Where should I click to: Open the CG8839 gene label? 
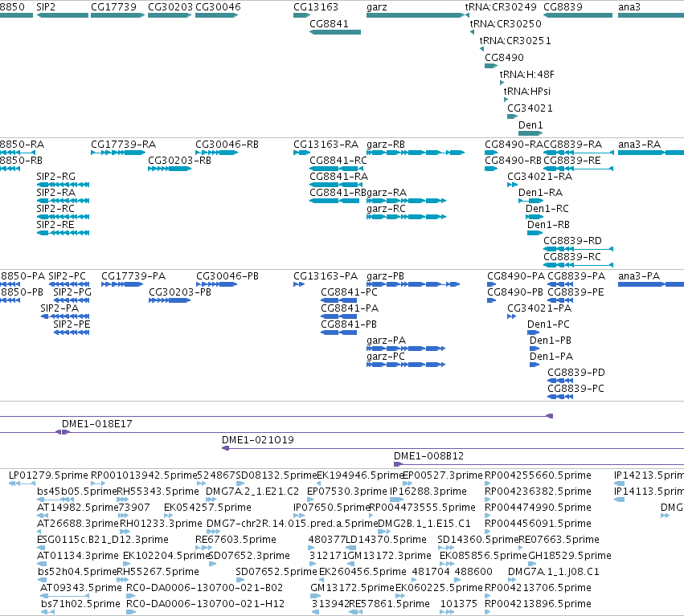[563, 7]
